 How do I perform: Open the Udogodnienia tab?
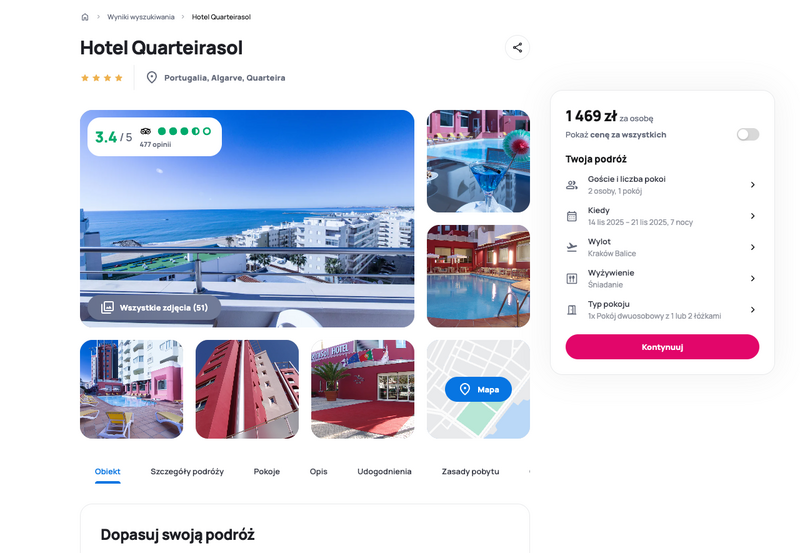[x=384, y=471]
